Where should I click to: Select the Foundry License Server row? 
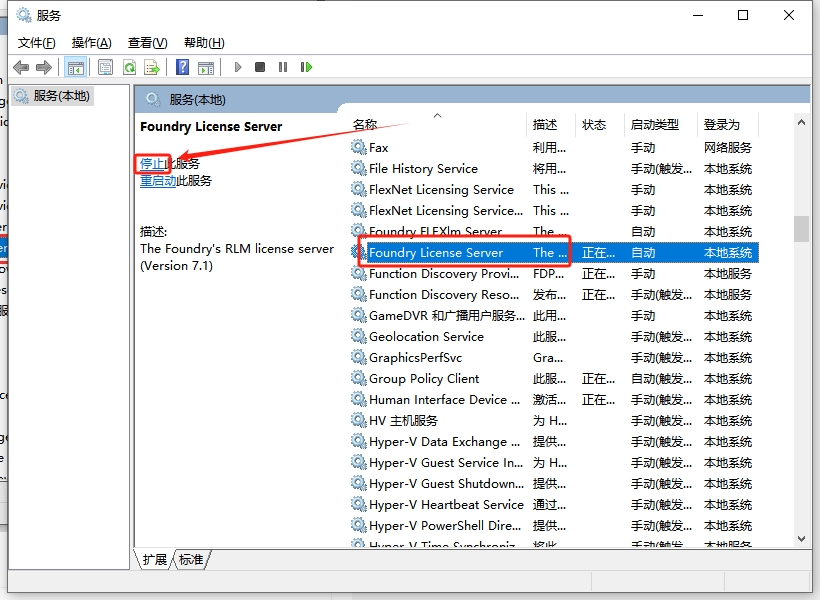tap(554, 253)
